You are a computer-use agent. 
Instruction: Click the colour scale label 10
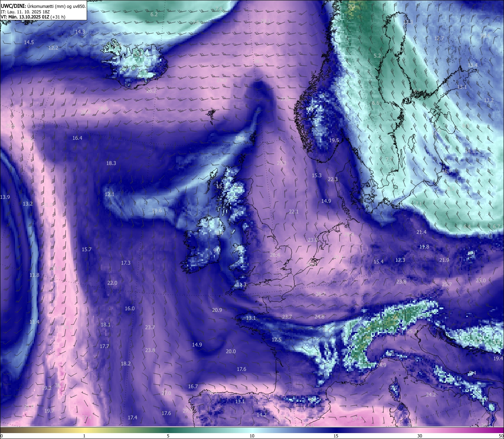coord(252,436)
